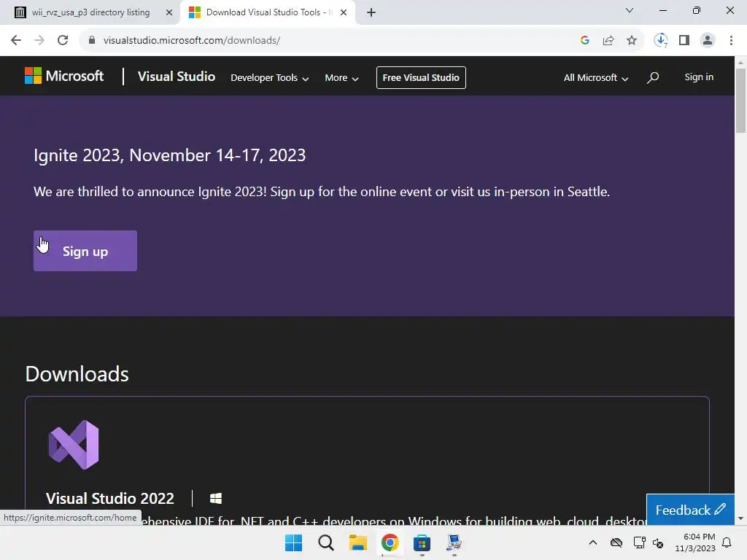Click the Chrome taskbar icon

tap(390, 542)
